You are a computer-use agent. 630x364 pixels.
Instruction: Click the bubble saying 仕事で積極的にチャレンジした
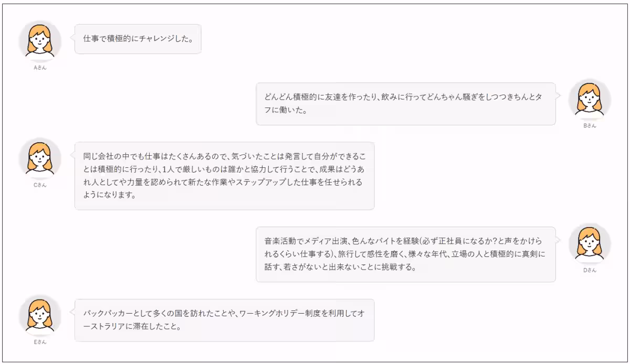click(x=138, y=39)
